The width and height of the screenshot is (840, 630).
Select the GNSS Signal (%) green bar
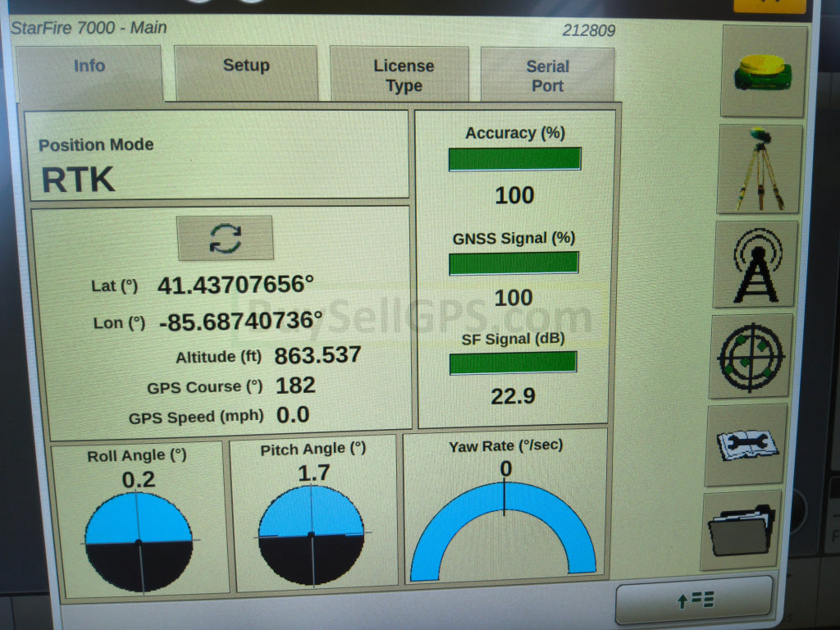pyautogui.click(x=514, y=263)
